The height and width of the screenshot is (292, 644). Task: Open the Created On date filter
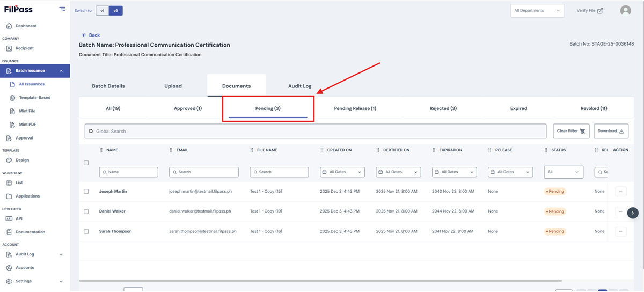[x=342, y=172]
